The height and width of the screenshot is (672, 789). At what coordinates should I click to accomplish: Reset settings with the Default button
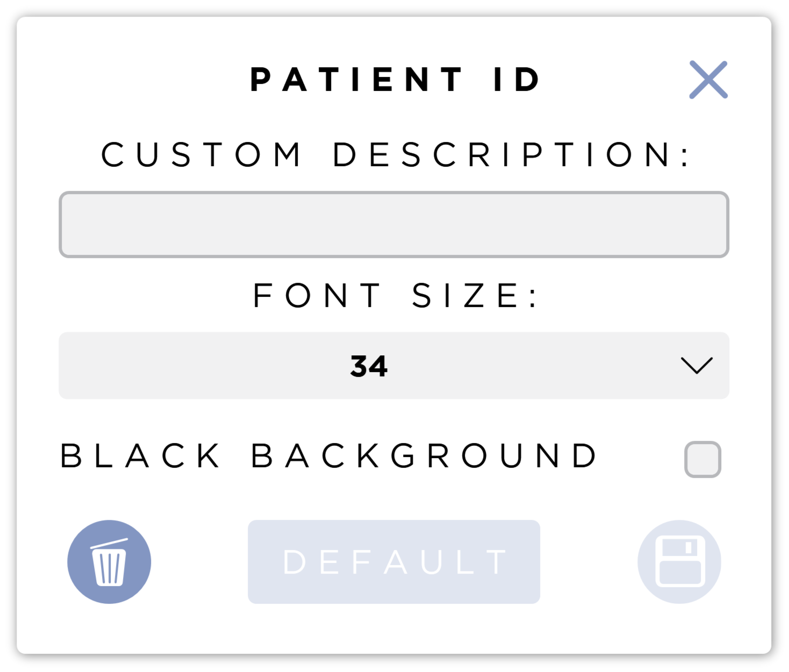coord(394,562)
